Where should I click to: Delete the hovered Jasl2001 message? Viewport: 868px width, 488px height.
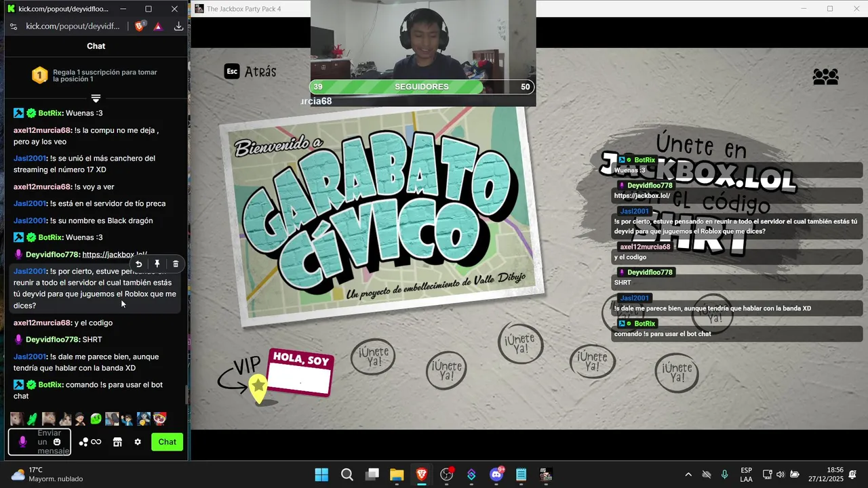[x=176, y=264]
